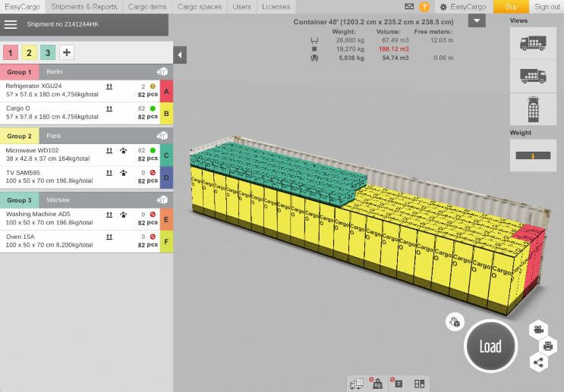Add cargo item to Group 2 Paris
This screenshot has width=564, height=392.
point(162,136)
